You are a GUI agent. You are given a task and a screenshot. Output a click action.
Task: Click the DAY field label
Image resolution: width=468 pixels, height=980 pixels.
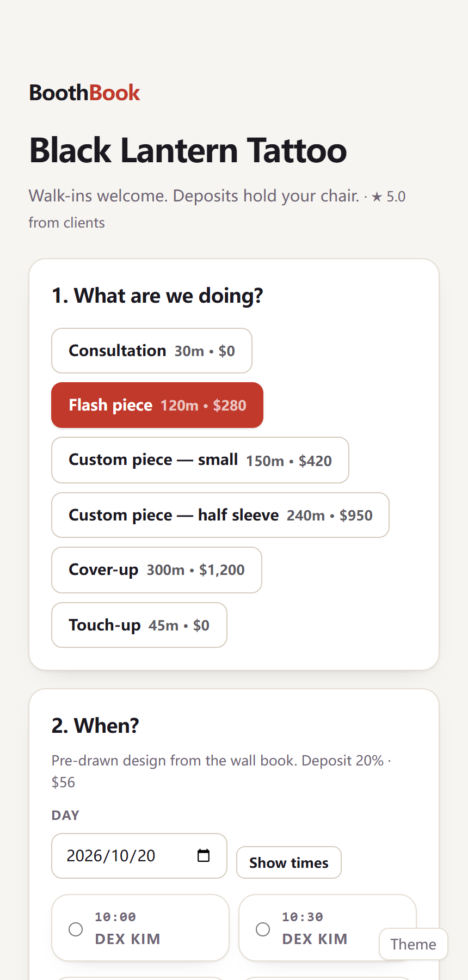[x=65, y=815]
